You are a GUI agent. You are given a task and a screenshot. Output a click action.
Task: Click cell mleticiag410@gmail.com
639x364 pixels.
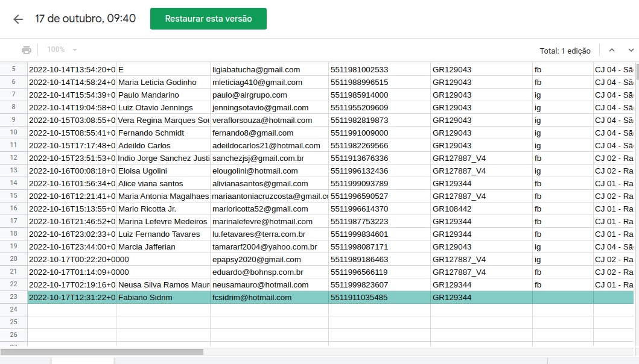pyautogui.click(x=269, y=82)
